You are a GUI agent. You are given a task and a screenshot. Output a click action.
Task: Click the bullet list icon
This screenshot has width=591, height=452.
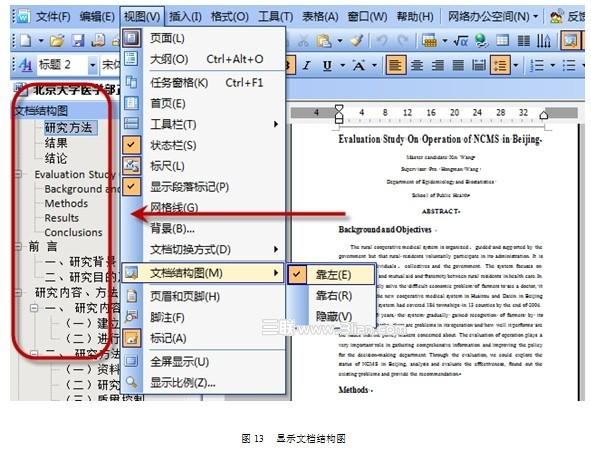point(569,66)
